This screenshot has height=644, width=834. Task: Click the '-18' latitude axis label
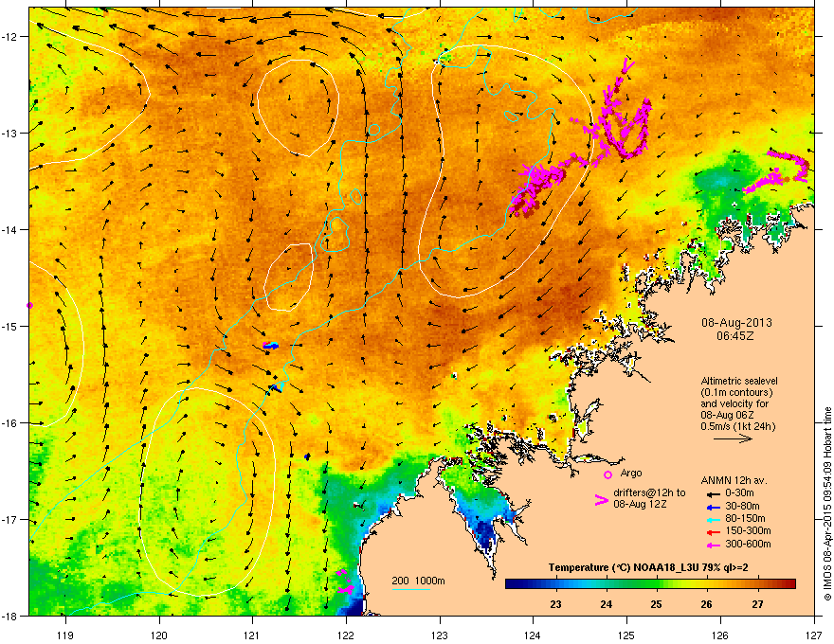[9, 616]
